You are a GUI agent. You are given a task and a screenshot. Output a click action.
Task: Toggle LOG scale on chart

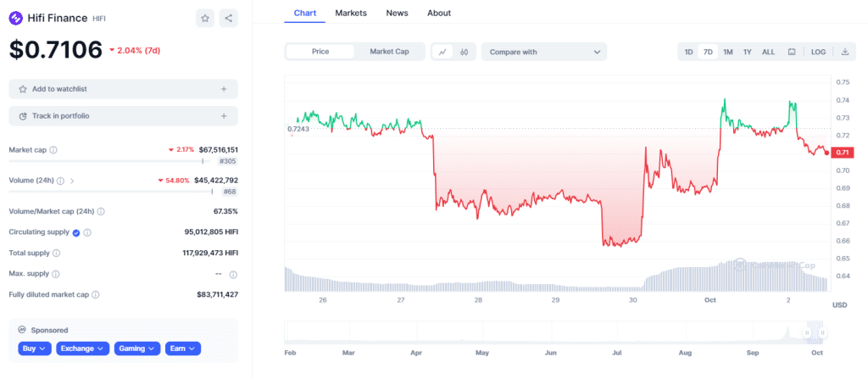818,52
